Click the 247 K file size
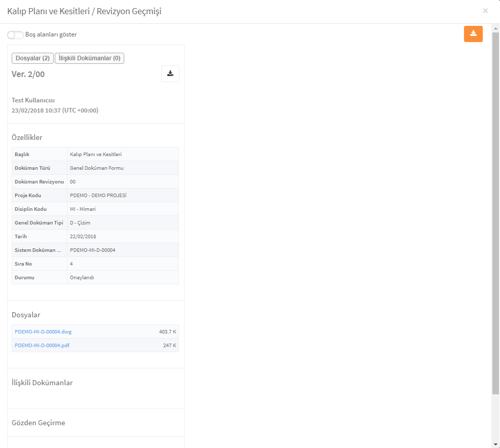This screenshot has height=448, width=500. [170, 346]
